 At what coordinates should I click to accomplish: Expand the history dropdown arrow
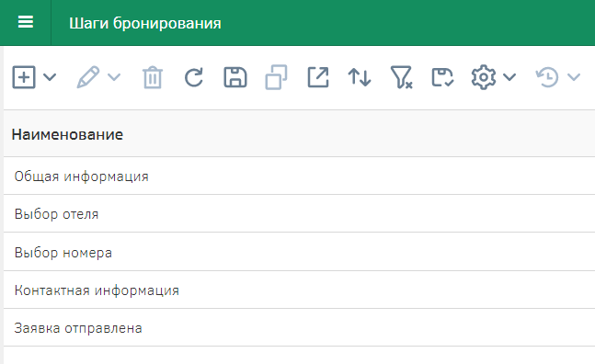(x=574, y=77)
